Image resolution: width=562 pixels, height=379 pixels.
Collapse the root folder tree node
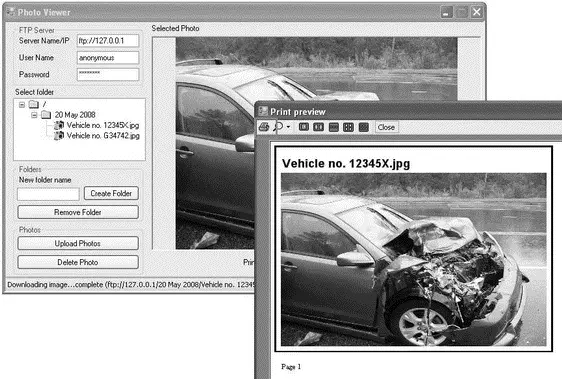(x=22, y=104)
